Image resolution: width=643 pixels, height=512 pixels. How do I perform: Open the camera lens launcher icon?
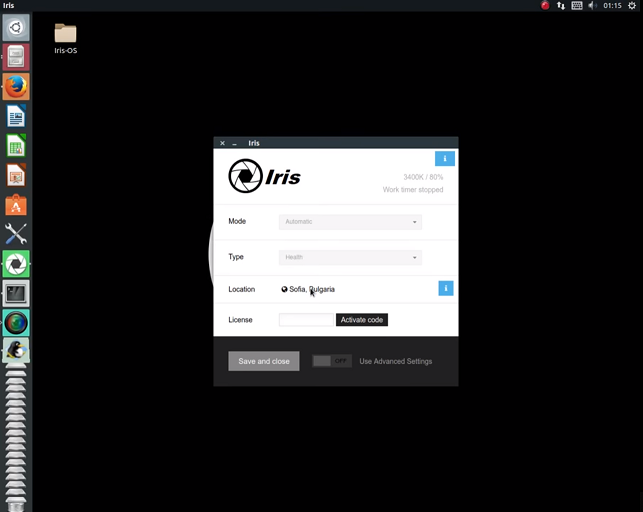click(x=16, y=323)
